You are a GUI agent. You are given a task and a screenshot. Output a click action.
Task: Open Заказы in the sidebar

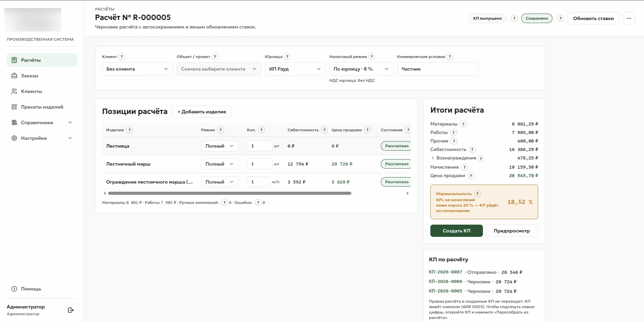(x=42, y=76)
